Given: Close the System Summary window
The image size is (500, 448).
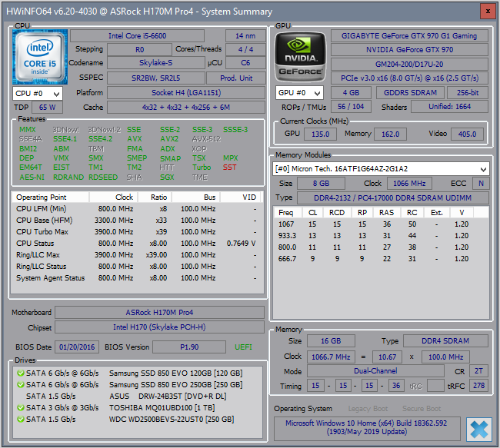Looking at the screenshot, I should (x=488, y=12).
